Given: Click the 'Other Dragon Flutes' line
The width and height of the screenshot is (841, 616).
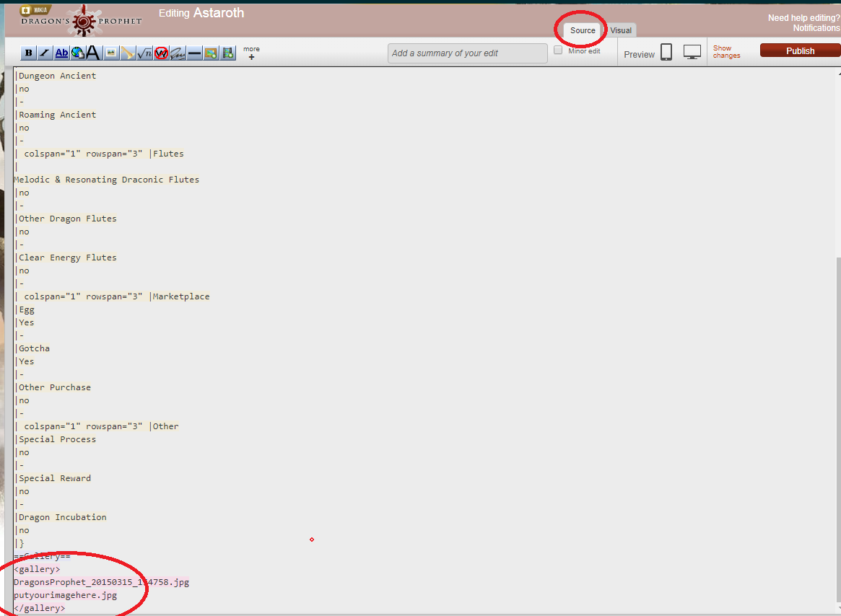Looking at the screenshot, I should [66, 219].
